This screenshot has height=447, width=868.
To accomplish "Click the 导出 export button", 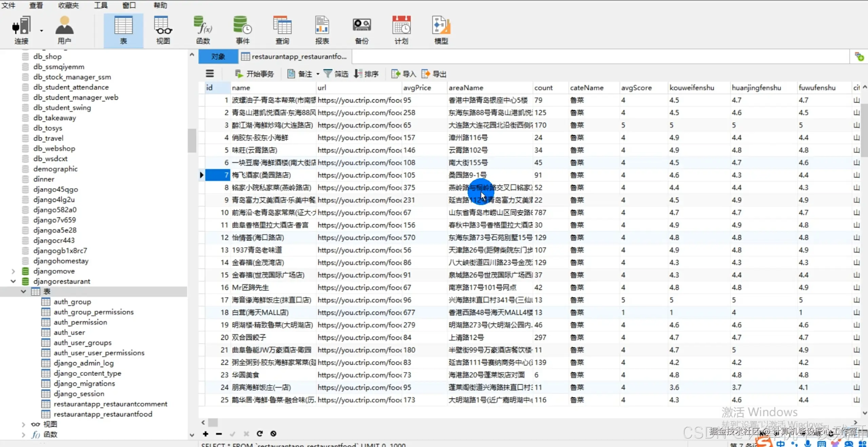I will pyautogui.click(x=434, y=74).
